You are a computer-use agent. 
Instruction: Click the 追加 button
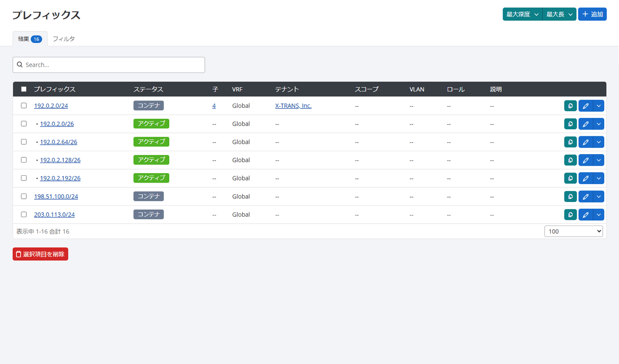pyautogui.click(x=592, y=14)
